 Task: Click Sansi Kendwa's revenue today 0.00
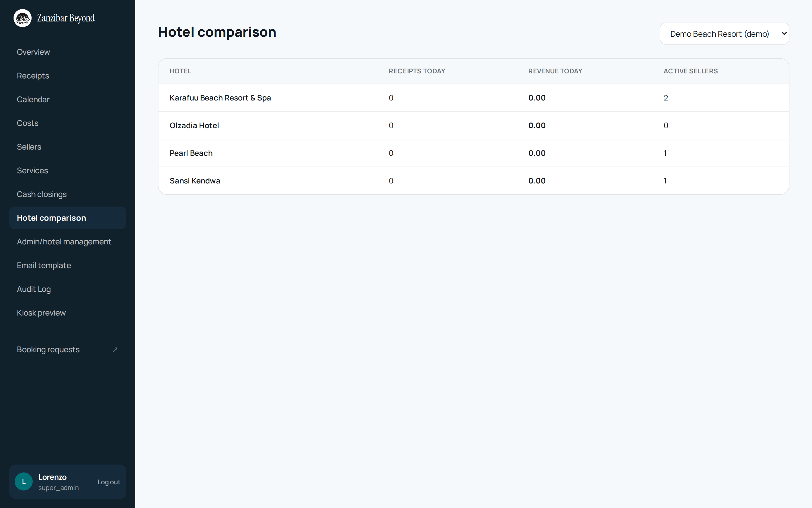(537, 181)
